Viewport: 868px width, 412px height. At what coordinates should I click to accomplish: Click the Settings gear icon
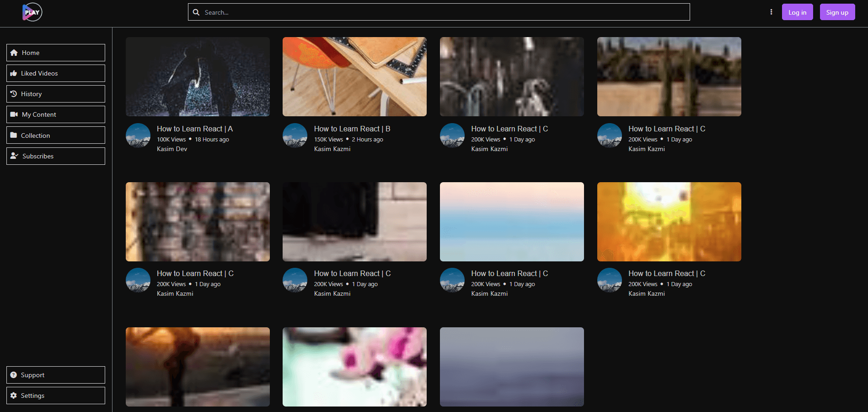click(x=14, y=396)
